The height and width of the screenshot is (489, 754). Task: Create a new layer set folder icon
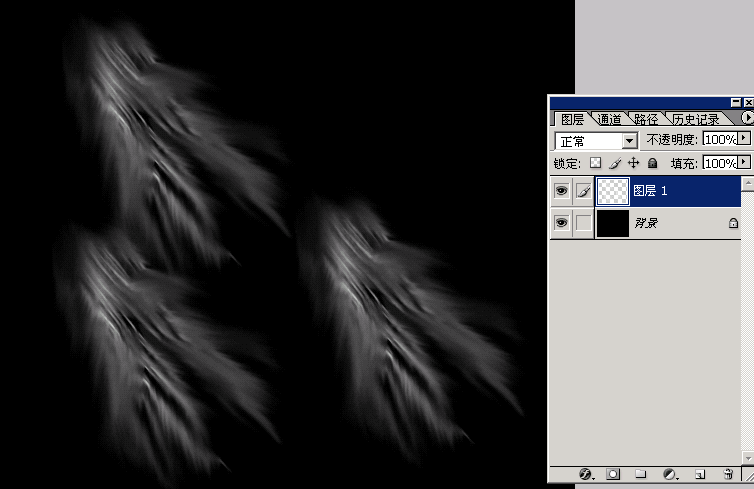[641, 474]
